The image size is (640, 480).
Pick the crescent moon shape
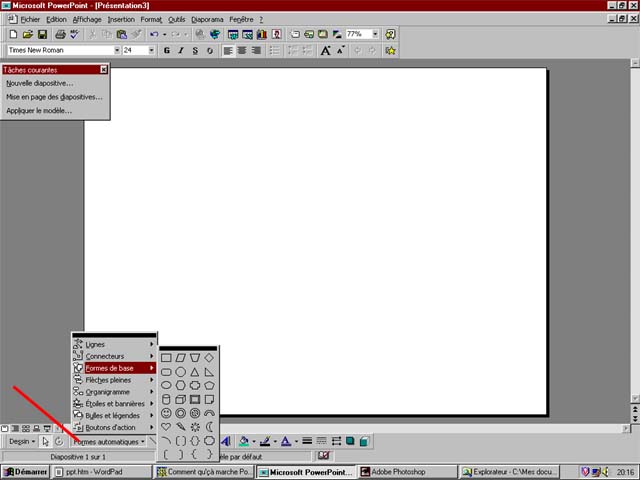click(209, 427)
